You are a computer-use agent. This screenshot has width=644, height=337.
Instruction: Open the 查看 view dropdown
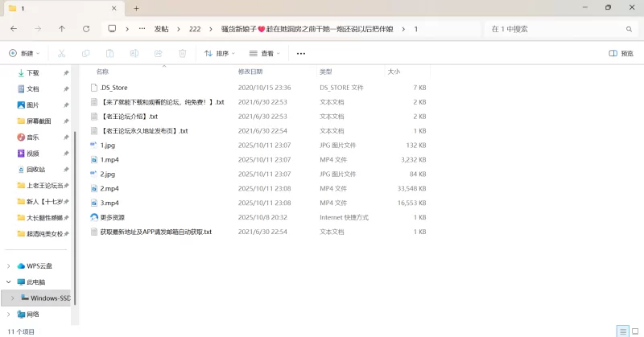click(x=265, y=54)
